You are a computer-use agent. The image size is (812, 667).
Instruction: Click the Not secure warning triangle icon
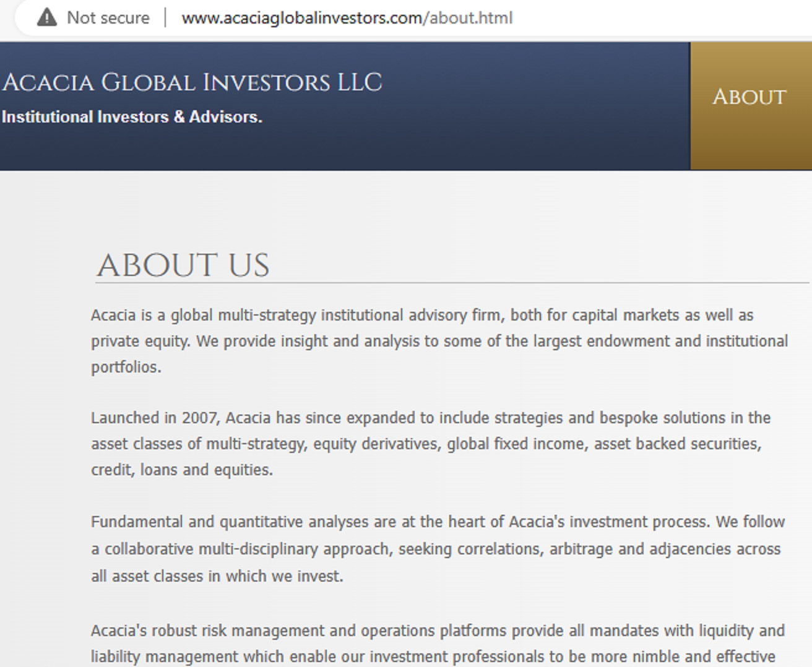point(47,17)
